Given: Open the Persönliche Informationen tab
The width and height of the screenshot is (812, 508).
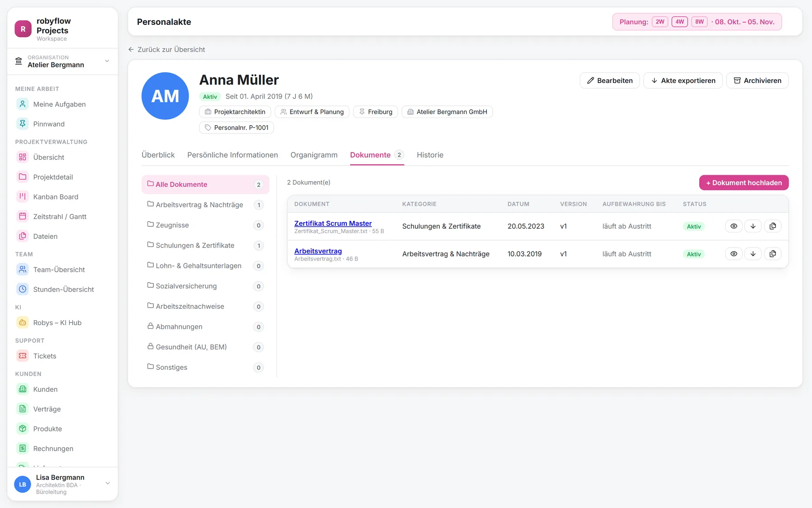Looking at the screenshot, I should tap(232, 155).
